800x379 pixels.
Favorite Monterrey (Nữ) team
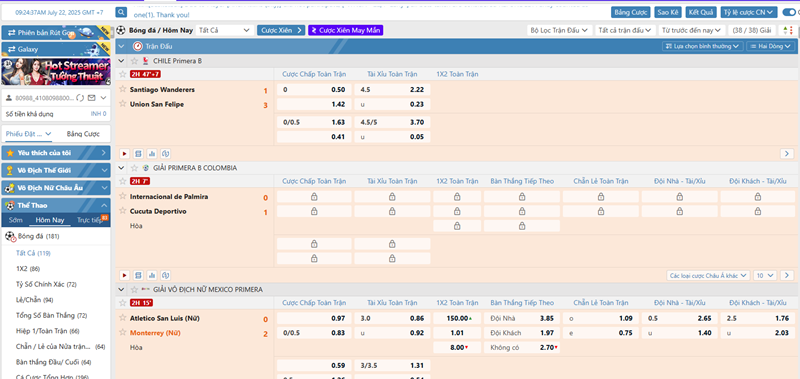click(x=122, y=333)
